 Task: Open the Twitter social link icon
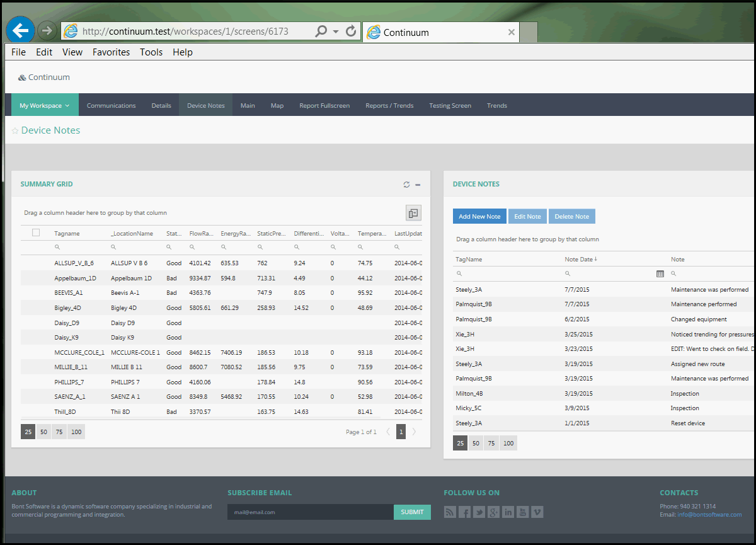point(479,512)
